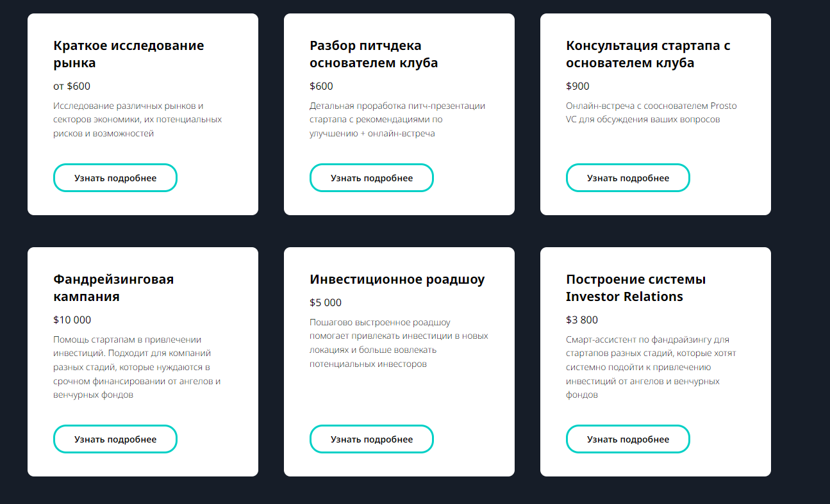
Task: Click the 'Разбор питчдека основателем клуба' title
Action: [x=374, y=54]
